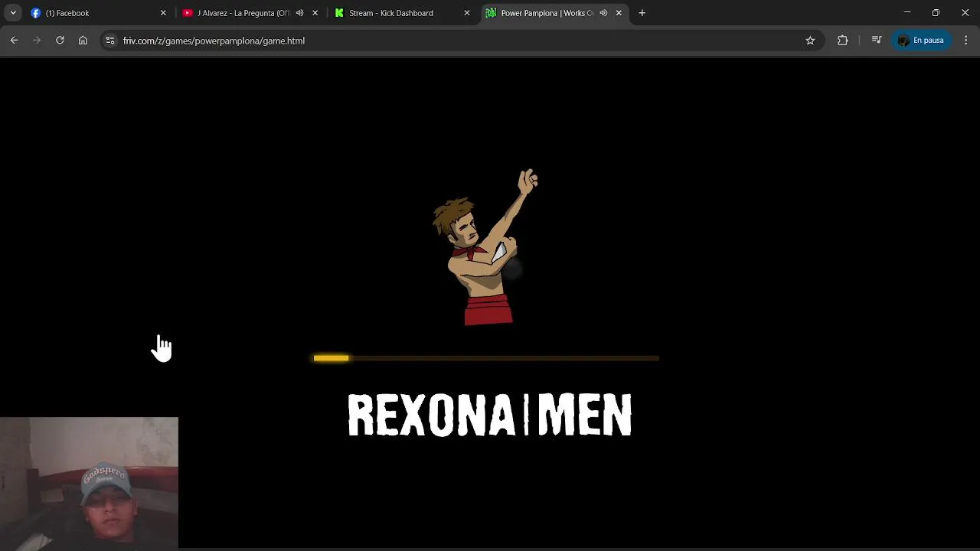Click the YouTube favicon on second tab

(x=188, y=13)
